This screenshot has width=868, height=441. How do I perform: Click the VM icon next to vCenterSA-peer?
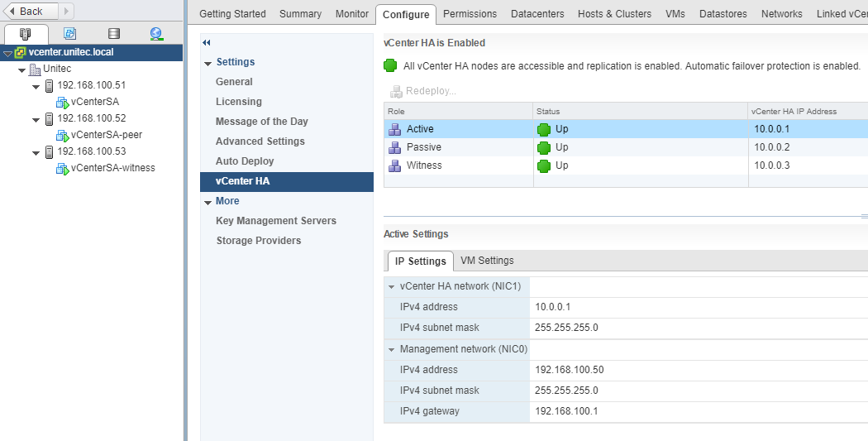click(x=63, y=136)
